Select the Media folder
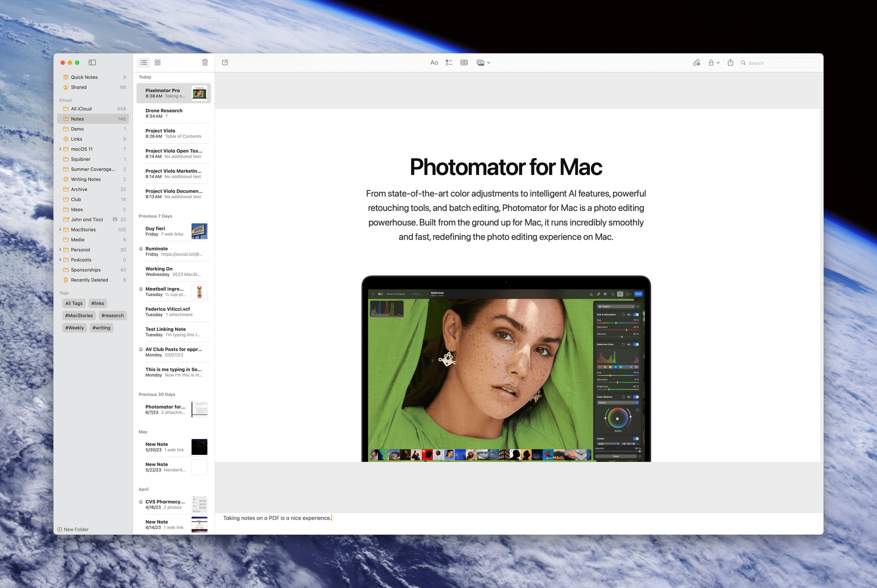 tap(93, 240)
